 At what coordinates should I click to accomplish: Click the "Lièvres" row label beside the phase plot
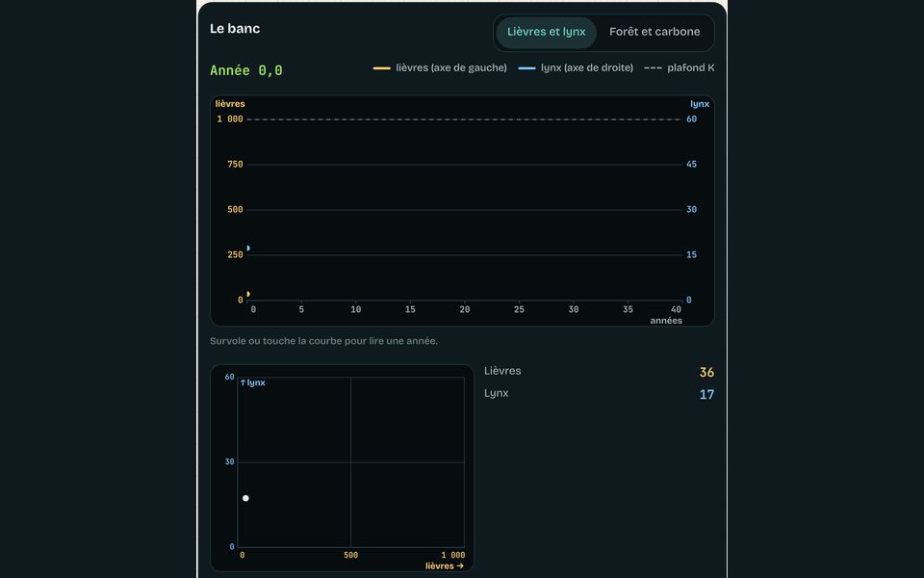click(502, 371)
